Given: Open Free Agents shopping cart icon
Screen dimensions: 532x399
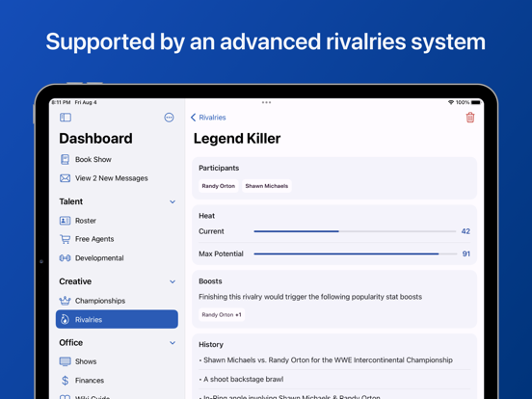Looking at the screenshot, I should (x=65, y=239).
